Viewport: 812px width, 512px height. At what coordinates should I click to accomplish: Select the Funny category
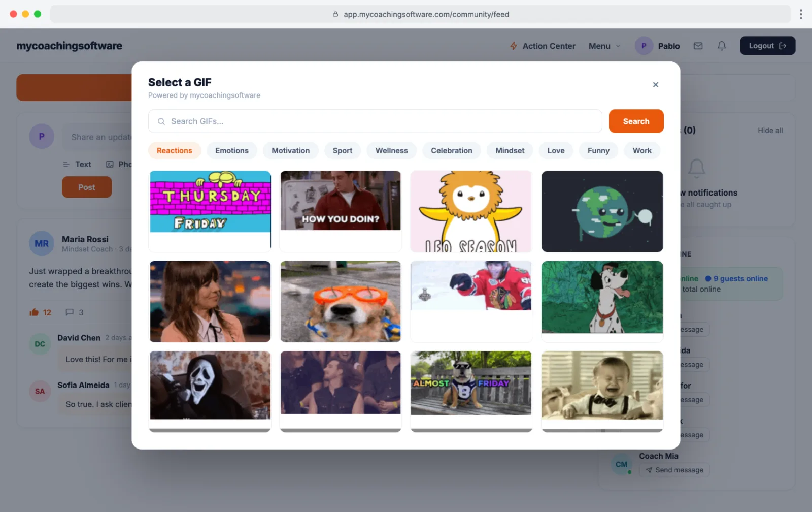click(598, 151)
